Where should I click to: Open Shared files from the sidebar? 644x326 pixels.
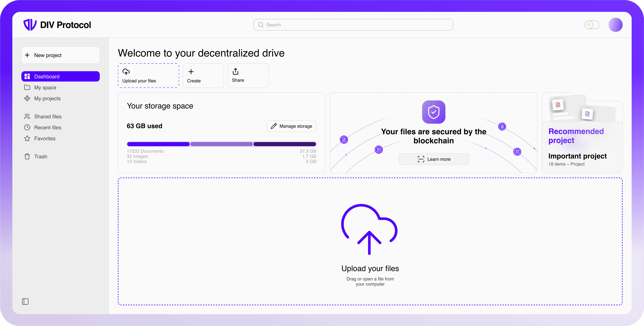click(x=48, y=116)
